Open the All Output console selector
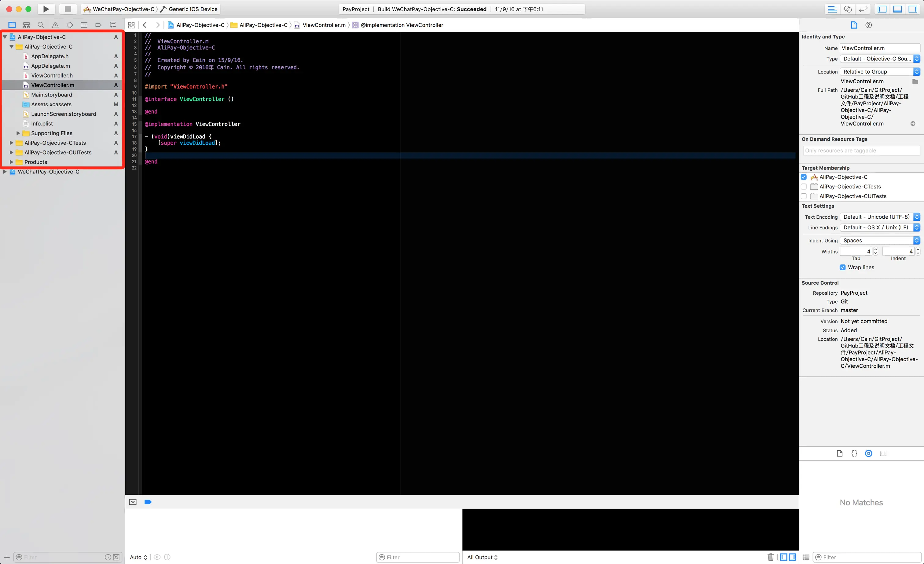The width and height of the screenshot is (924, 564). [482, 557]
